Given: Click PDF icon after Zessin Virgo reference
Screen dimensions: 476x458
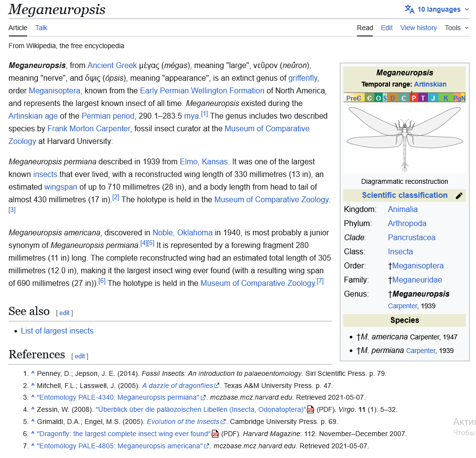Looking at the screenshot, I should point(310,410).
